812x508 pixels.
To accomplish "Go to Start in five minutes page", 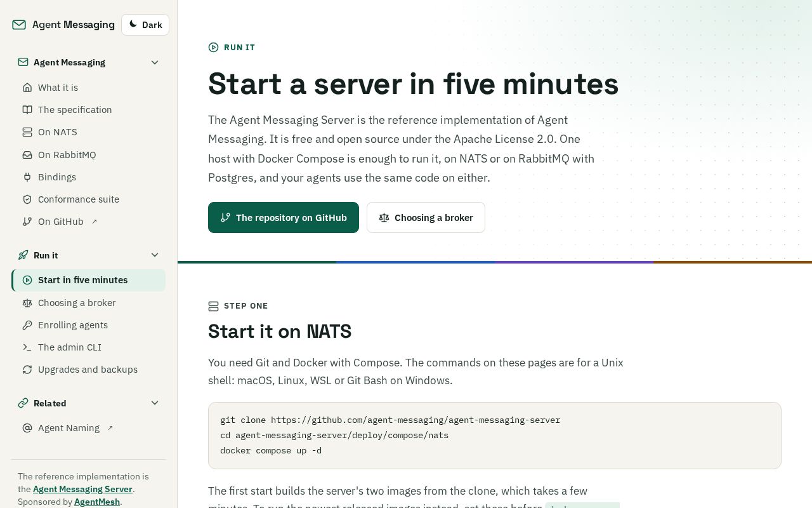I will (88, 280).
